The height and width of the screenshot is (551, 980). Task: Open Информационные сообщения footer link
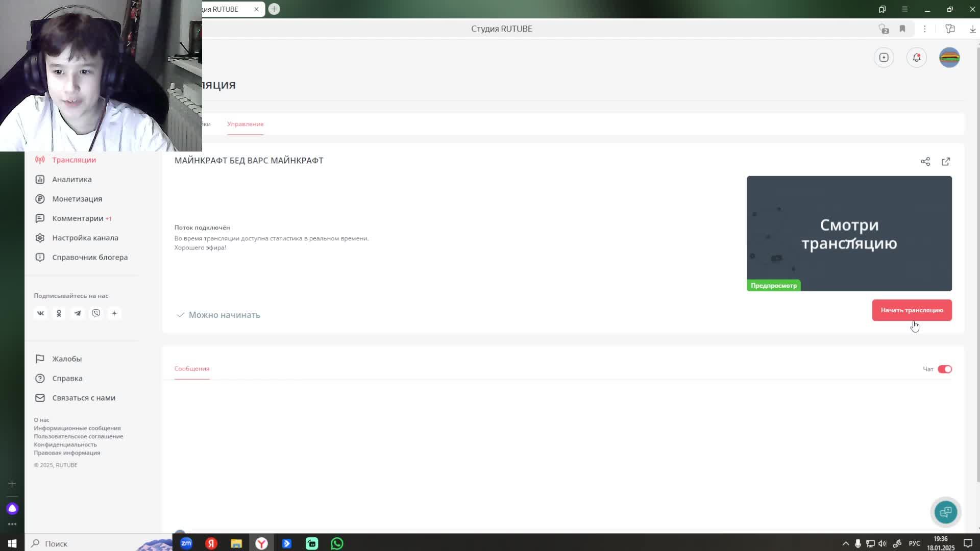click(77, 428)
